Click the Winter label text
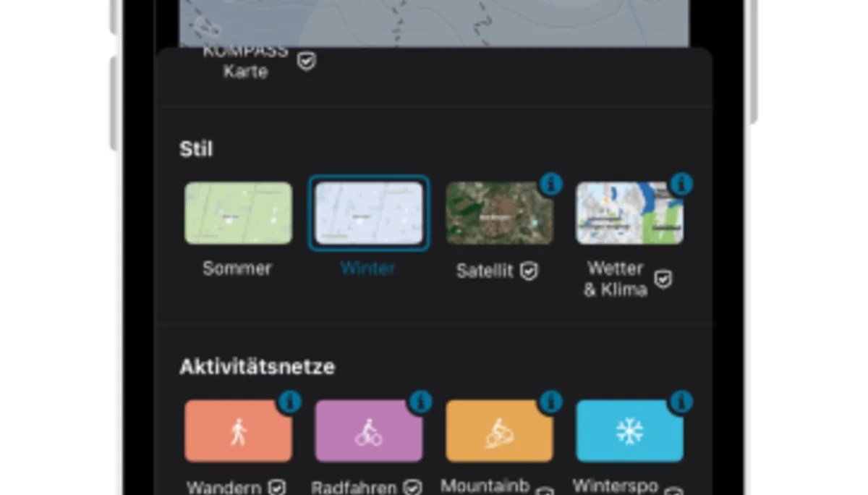The image size is (868, 495). [368, 268]
